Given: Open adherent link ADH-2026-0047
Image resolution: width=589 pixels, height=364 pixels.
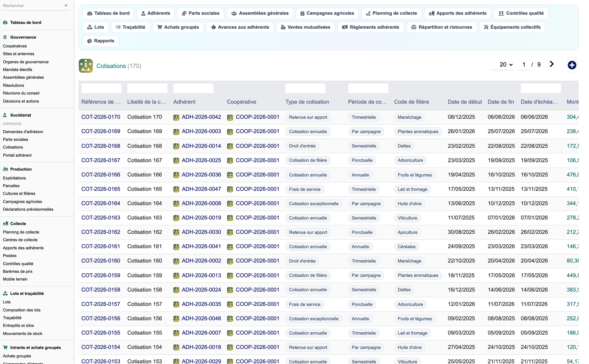Looking at the screenshot, I should click(201, 189).
